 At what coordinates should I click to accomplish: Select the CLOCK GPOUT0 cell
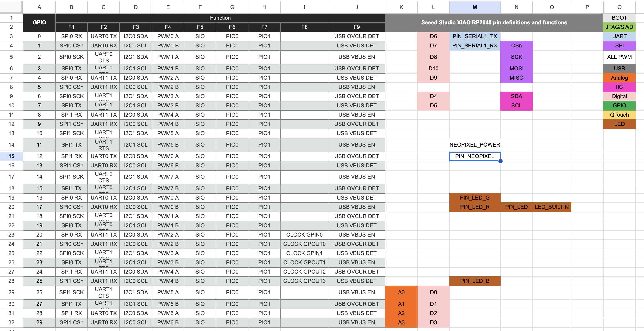[x=304, y=244]
